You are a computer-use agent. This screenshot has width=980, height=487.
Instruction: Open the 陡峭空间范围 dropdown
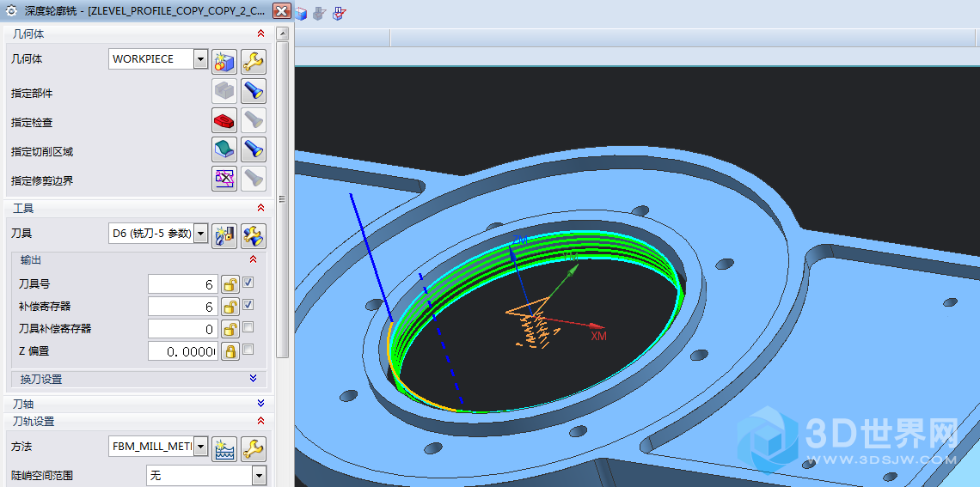(259, 475)
